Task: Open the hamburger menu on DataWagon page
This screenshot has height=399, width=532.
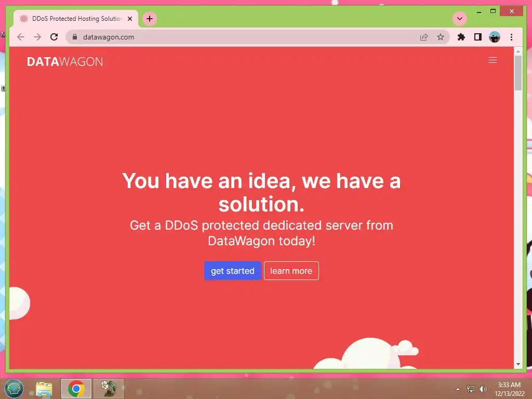Action: [493, 60]
